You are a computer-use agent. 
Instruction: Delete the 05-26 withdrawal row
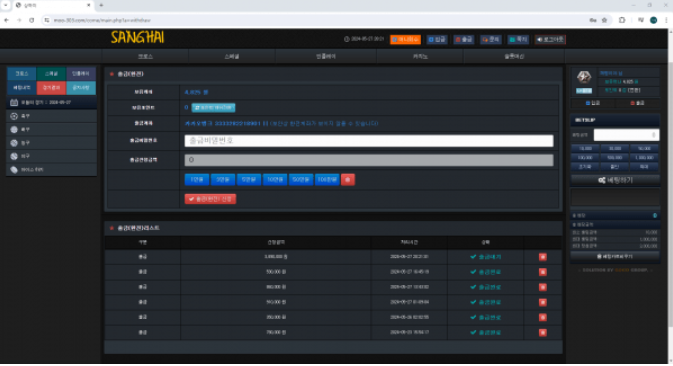(543, 318)
